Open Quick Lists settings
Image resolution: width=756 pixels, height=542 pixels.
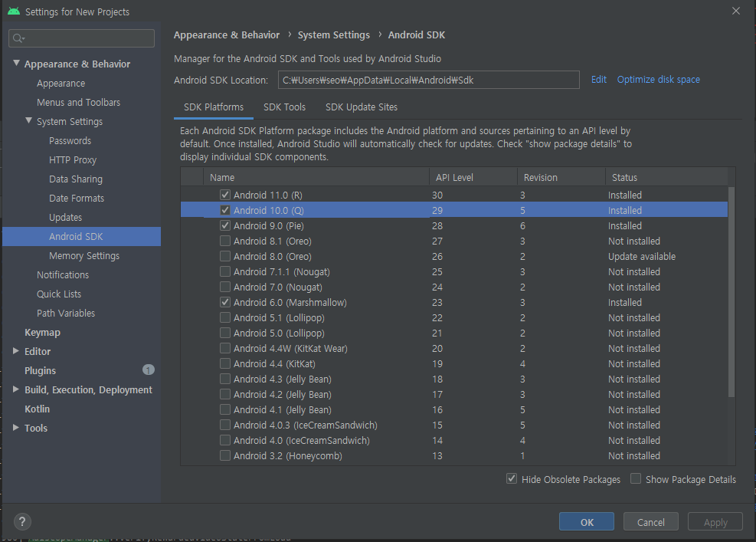tap(59, 294)
